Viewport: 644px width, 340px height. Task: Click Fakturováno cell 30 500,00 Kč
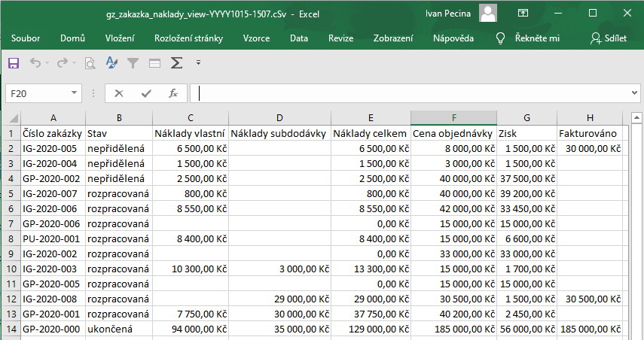[591, 299]
